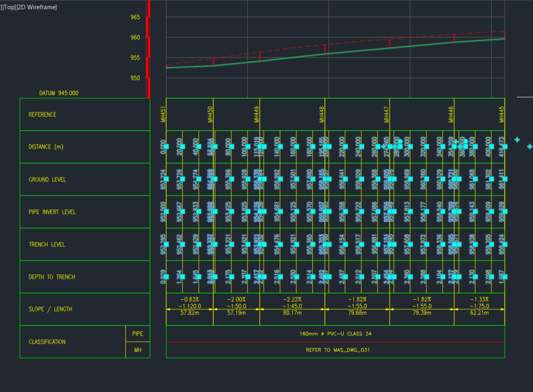Open the [Top] viewport view control
533x392 pixels.
point(8,7)
